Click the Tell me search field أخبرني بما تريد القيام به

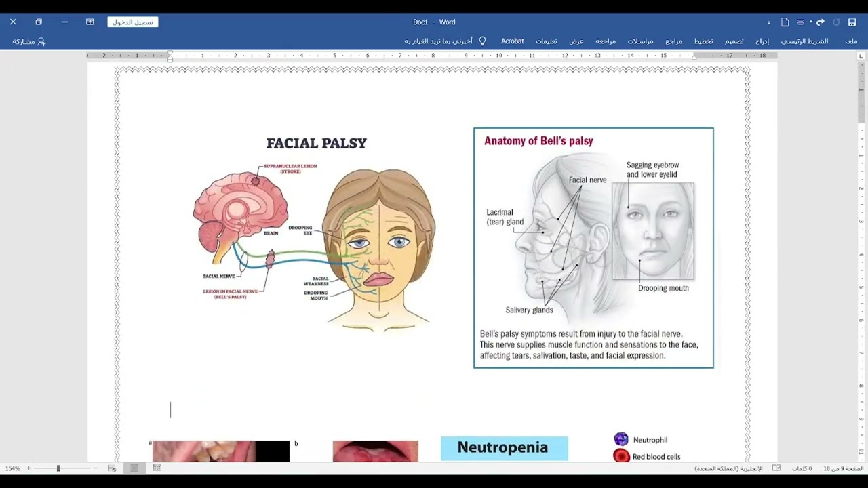[439, 41]
